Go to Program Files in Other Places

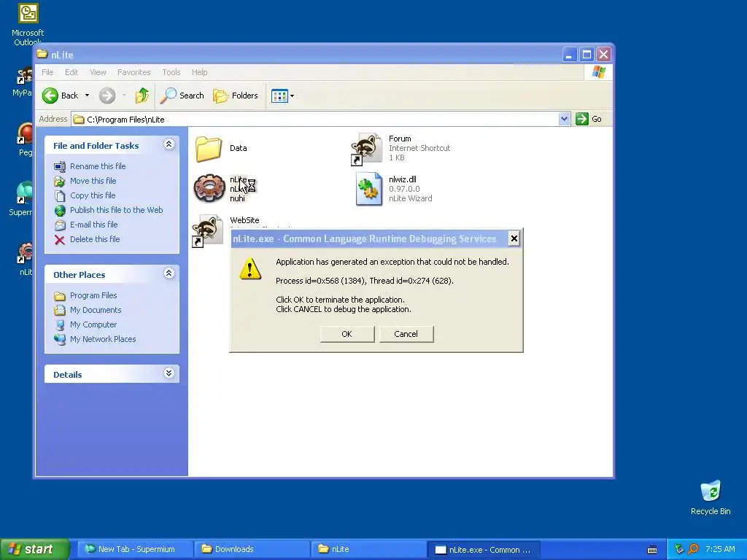pyautogui.click(x=93, y=295)
